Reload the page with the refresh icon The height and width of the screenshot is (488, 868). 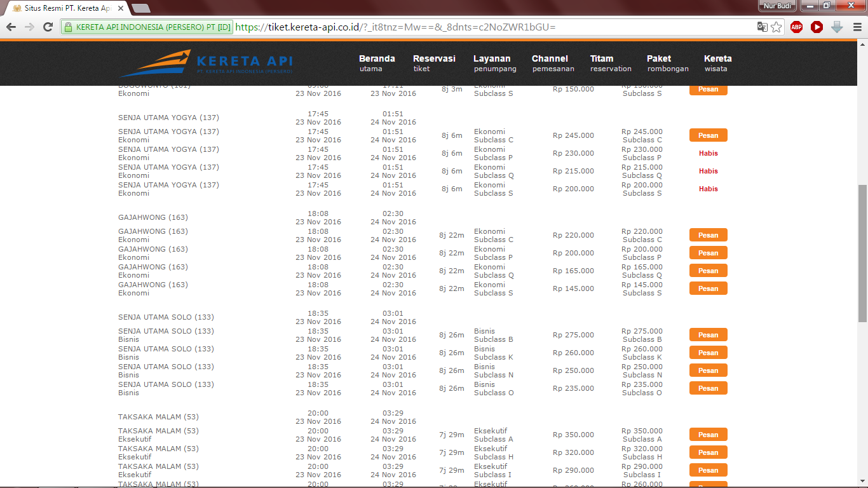point(48,27)
